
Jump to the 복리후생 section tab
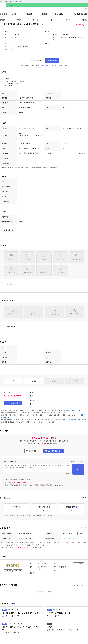click(x=52, y=20)
